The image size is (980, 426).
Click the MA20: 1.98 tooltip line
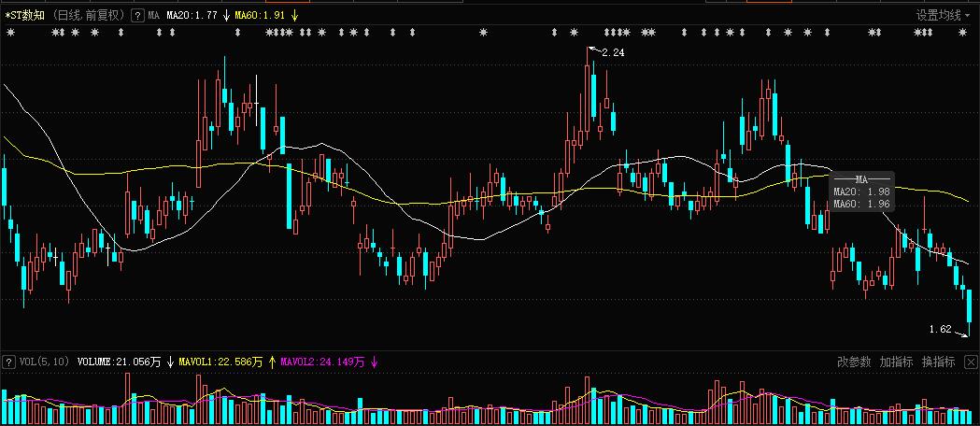pyautogui.click(x=862, y=192)
